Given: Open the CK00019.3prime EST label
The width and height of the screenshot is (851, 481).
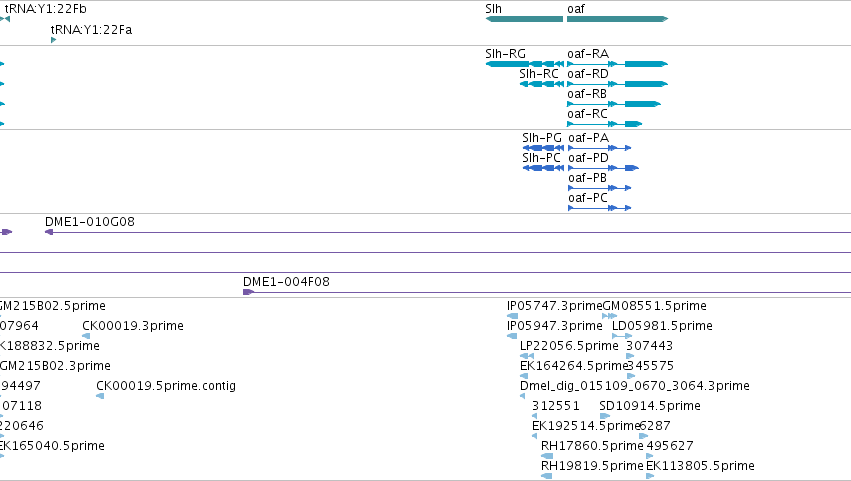Looking at the screenshot, I should click(x=133, y=326).
